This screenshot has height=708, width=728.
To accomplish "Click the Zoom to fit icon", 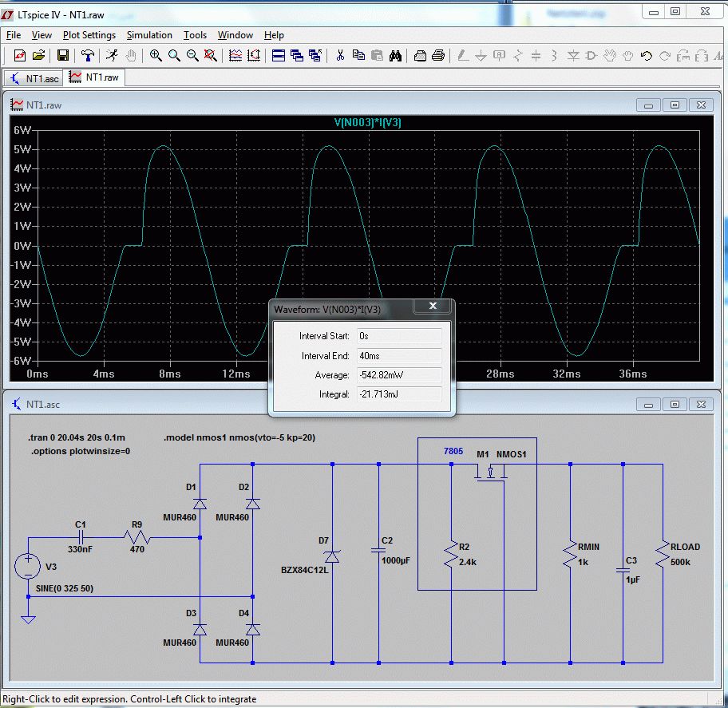I will point(210,56).
